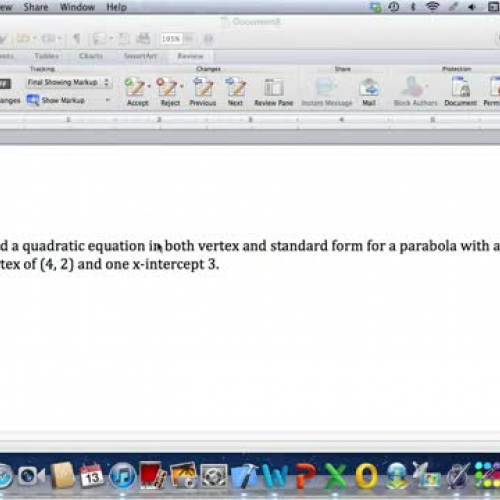Click the Instant Message icon

[326, 87]
